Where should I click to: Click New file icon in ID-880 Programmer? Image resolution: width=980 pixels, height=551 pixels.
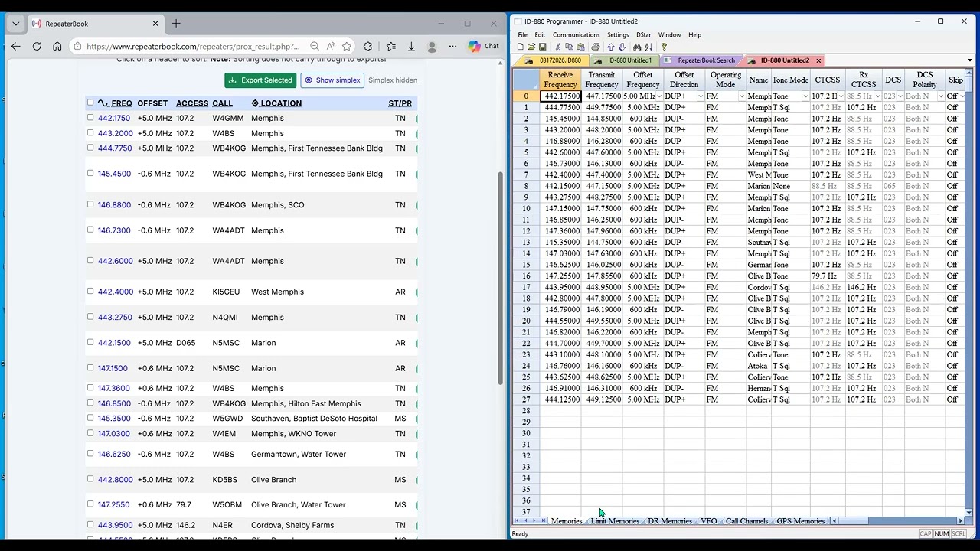pyautogui.click(x=521, y=47)
